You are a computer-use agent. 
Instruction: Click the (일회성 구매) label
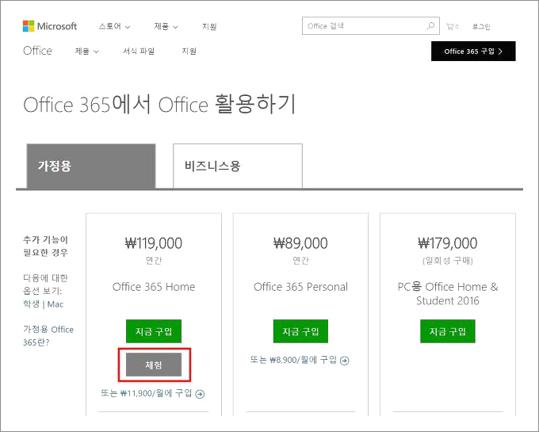coord(448,261)
